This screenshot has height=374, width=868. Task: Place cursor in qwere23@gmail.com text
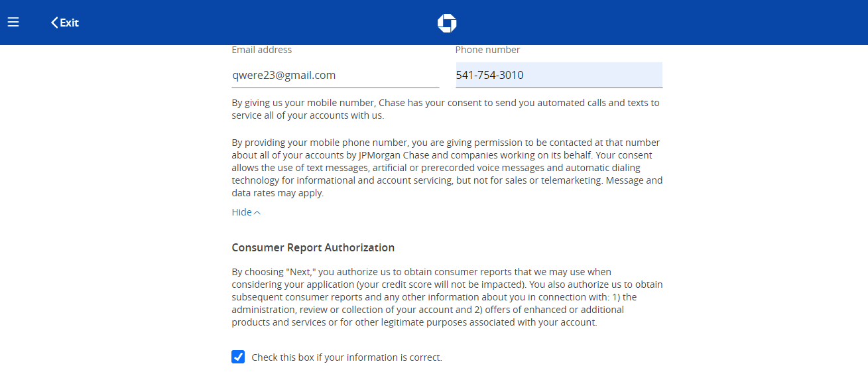284,76
